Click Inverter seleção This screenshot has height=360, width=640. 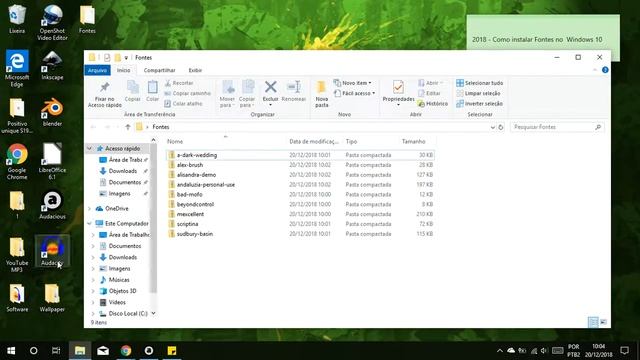(480, 104)
